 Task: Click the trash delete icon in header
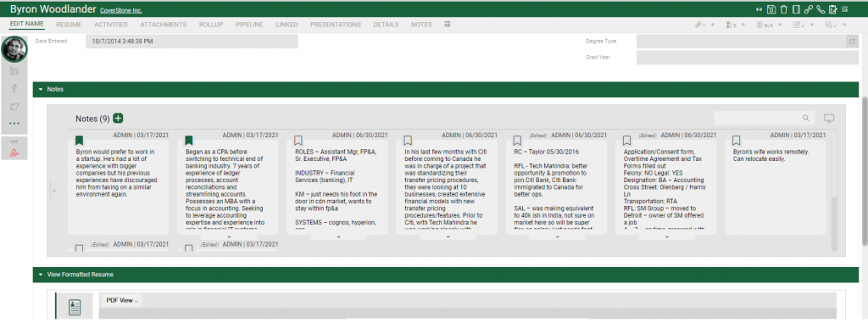coord(783,9)
